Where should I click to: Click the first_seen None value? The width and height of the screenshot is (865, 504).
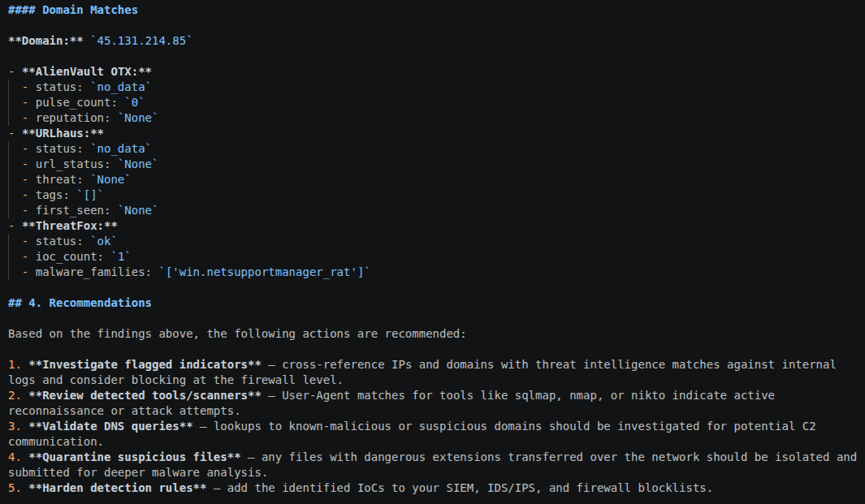pyautogui.click(x=137, y=211)
